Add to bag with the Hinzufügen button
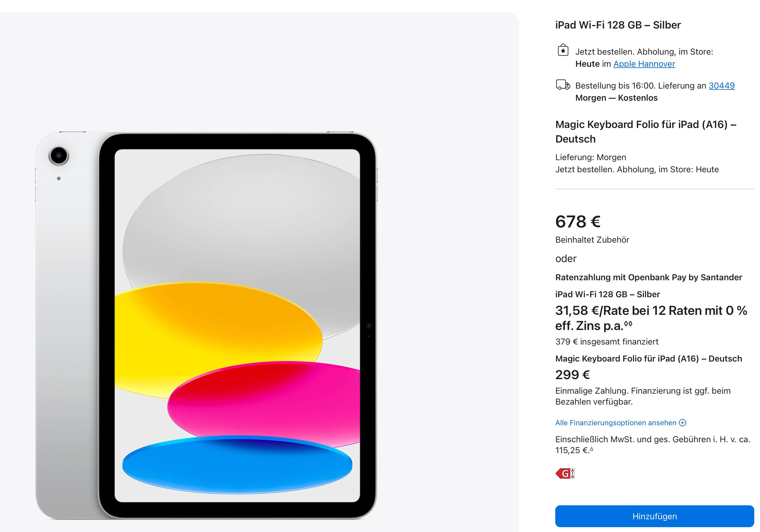Image resolution: width=760 pixels, height=532 pixels. coord(654,516)
